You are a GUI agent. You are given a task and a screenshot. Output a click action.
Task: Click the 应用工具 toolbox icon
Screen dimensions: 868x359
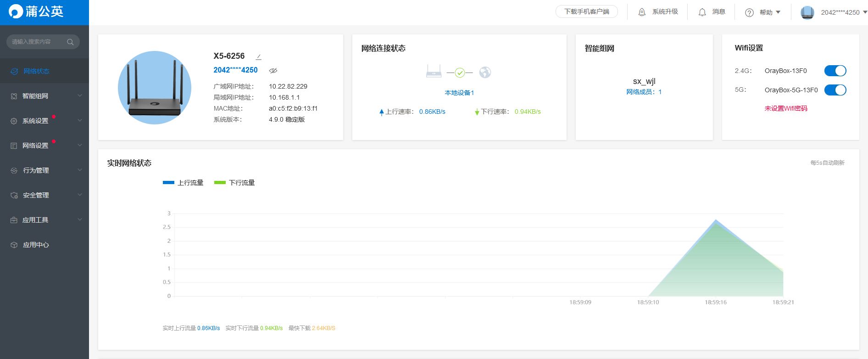[14, 220]
